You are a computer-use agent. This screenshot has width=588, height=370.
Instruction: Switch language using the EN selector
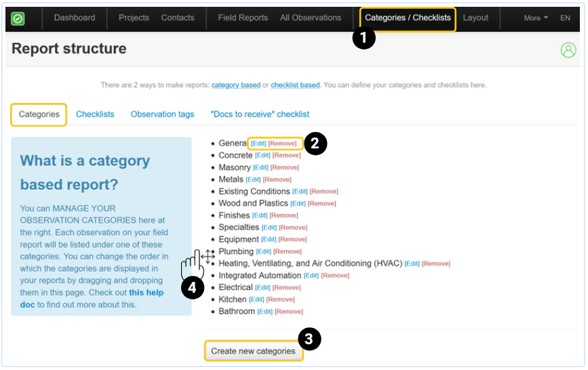pyautogui.click(x=565, y=18)
